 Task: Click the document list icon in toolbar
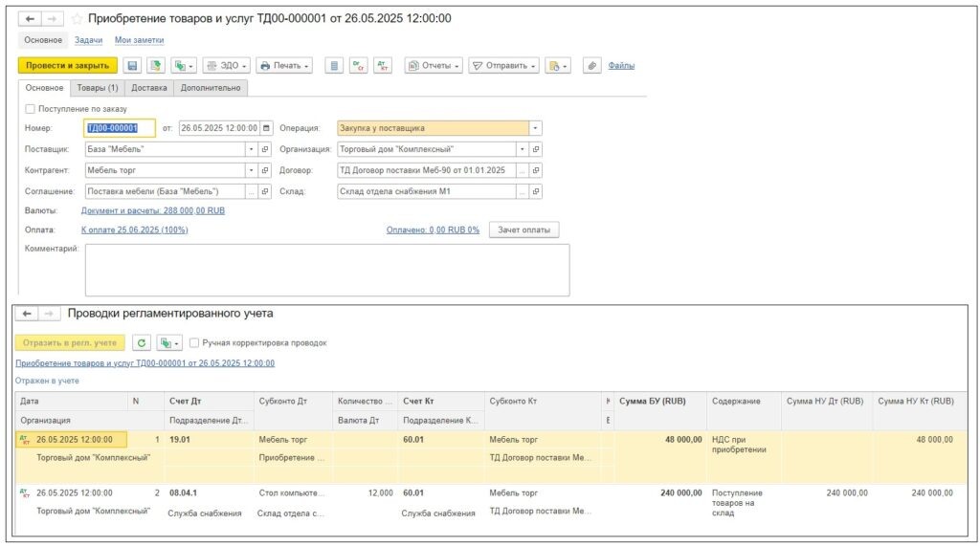334,66
